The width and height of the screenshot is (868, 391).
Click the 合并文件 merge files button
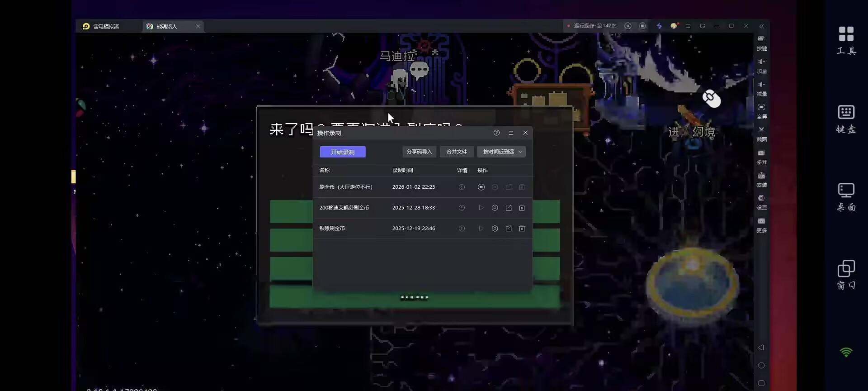click(x=457, y=152)
